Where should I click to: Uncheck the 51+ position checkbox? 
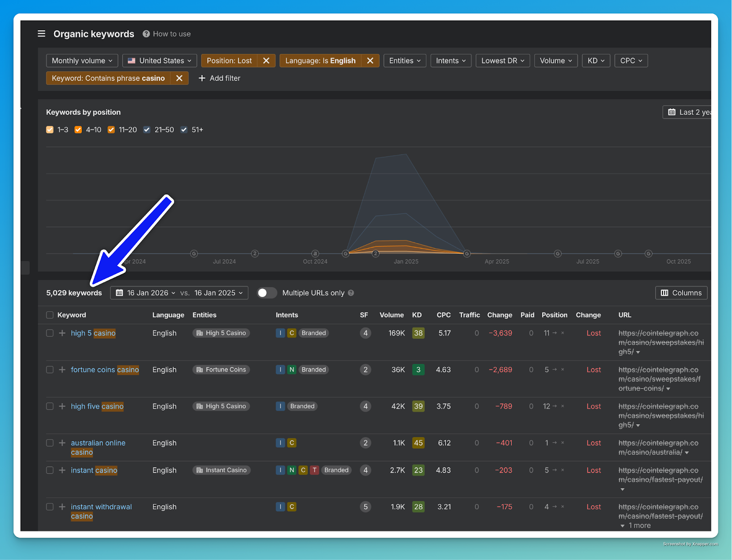184,130
